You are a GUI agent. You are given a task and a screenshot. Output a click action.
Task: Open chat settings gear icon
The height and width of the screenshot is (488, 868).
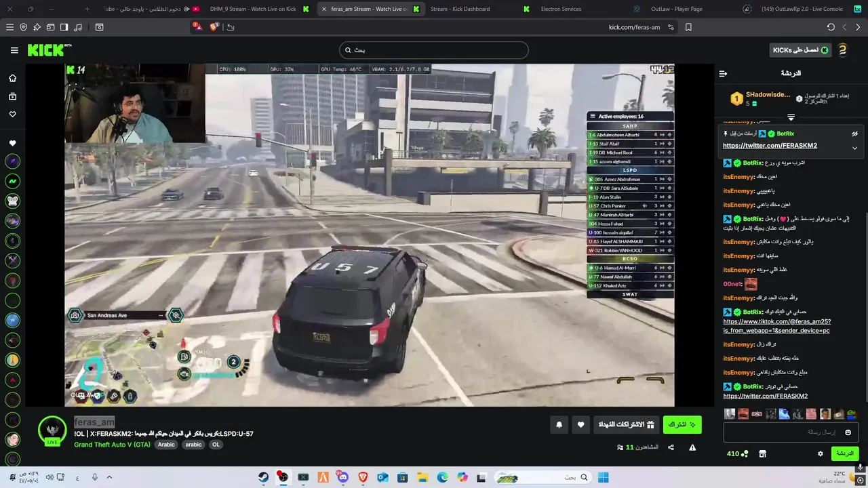point(820,453)
